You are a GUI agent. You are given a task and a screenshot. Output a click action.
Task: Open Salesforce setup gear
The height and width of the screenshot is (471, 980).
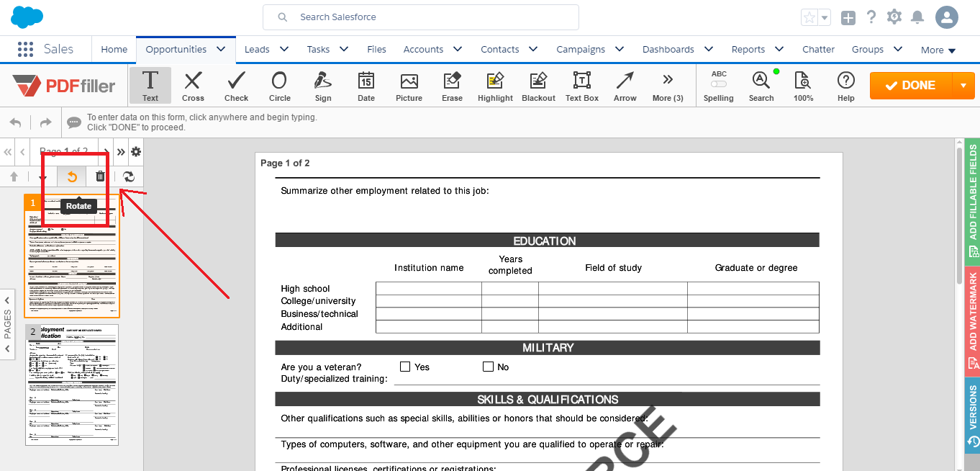coord(894,17)
